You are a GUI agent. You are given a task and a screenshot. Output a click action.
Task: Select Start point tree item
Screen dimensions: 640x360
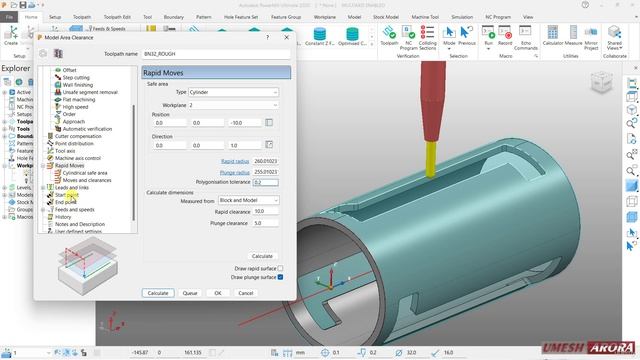coord(67,195)
